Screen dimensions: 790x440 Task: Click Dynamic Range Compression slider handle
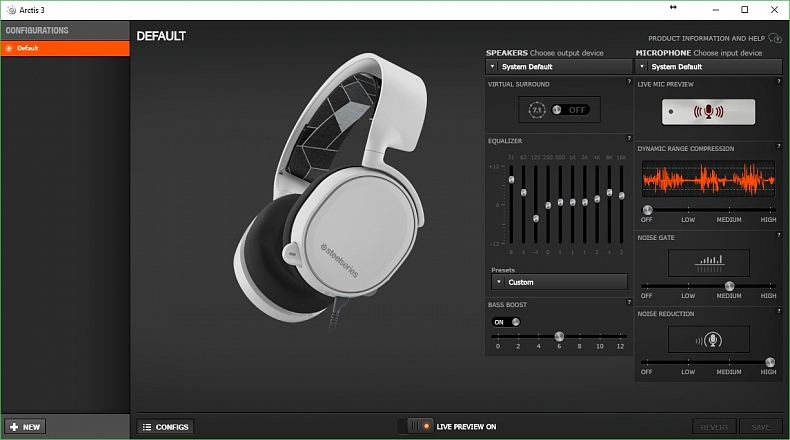(x=647, y=210)
